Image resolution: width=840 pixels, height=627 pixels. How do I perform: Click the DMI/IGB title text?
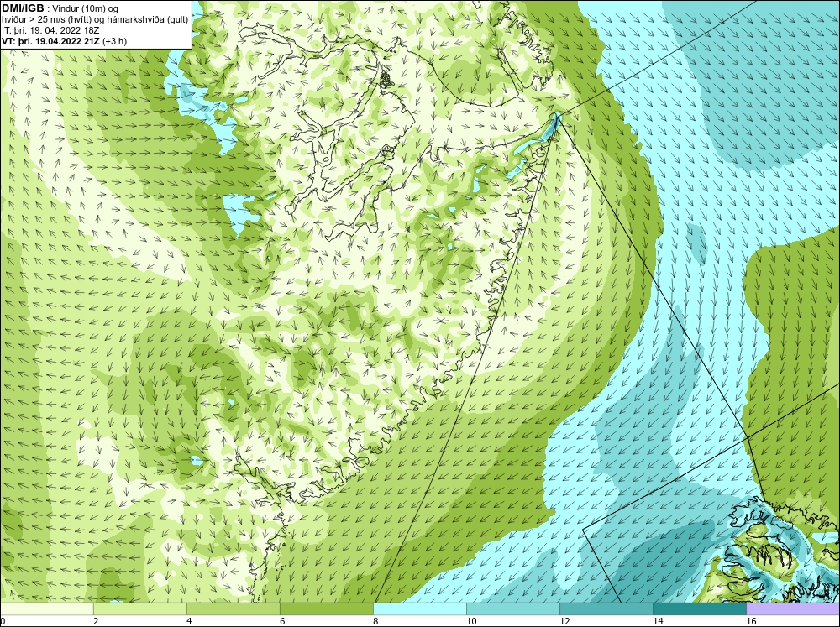point(23,8)
